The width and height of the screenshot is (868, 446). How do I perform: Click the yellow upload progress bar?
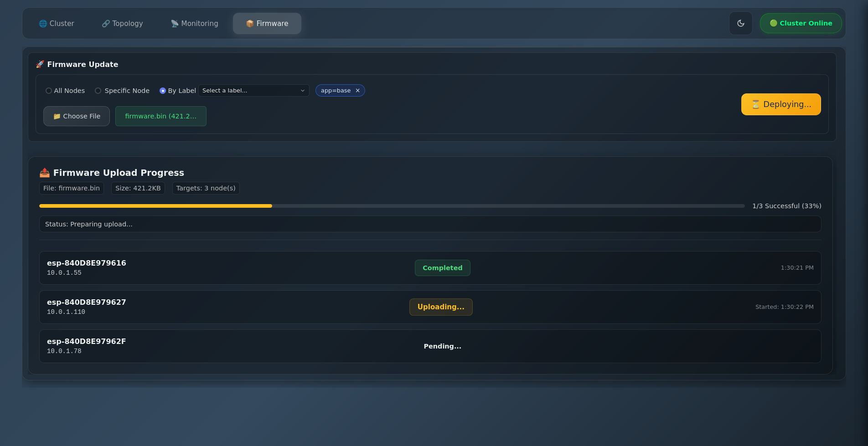pyautogui.click(x=155, y=206)
